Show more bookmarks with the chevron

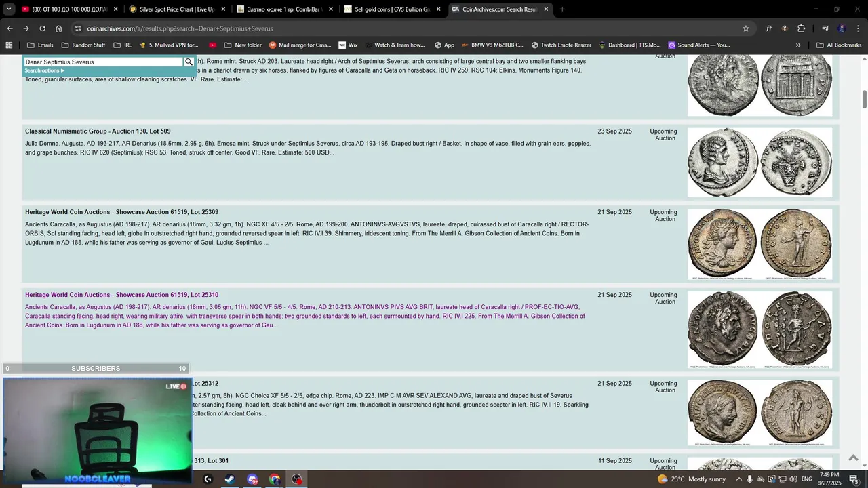click(798, 45)
